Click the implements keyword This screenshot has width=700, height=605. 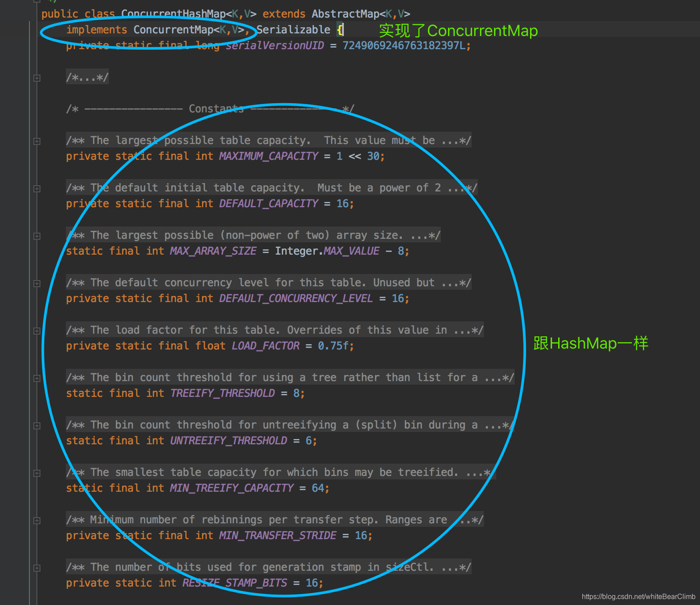pos(97,30)
